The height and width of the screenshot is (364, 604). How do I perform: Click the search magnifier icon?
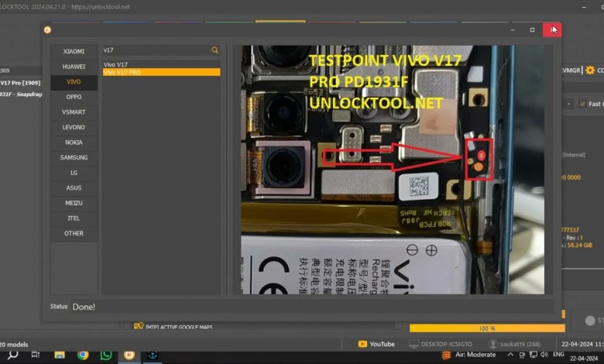pos(215,50)
